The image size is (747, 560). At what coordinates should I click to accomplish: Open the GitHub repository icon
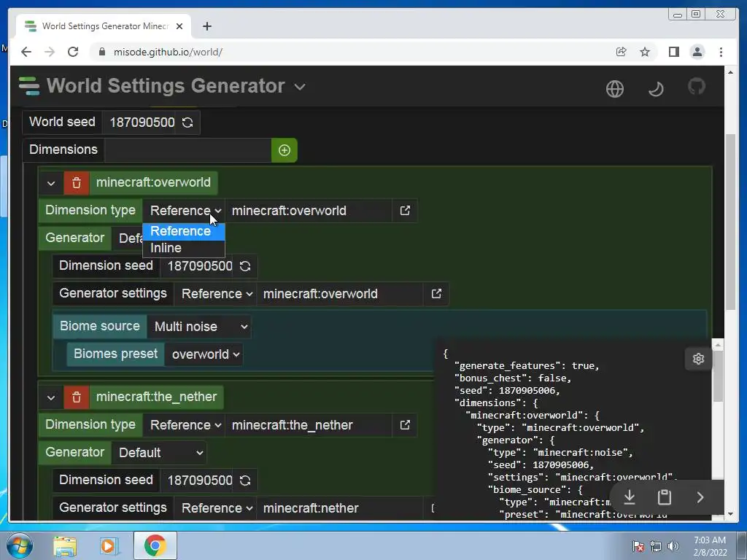click(x=697, y=87)
